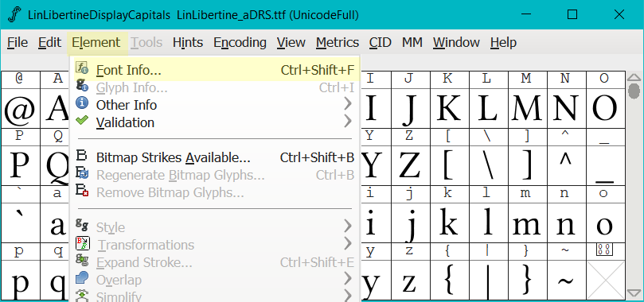Expand the Simplify submenu arrow
The width and height of the screenshot is (644, 302).
[349, 296]
